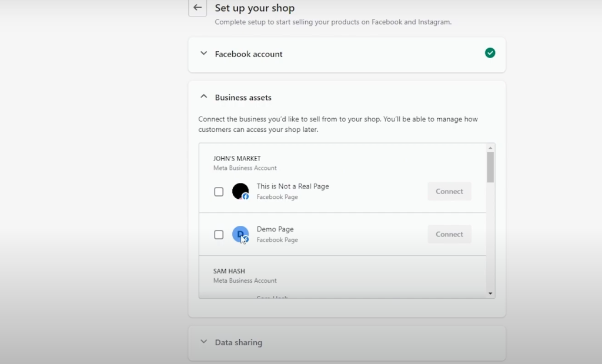This screenshot has width=602, height=364.
Task: Click the back arrow button
Action: point(198,8)
